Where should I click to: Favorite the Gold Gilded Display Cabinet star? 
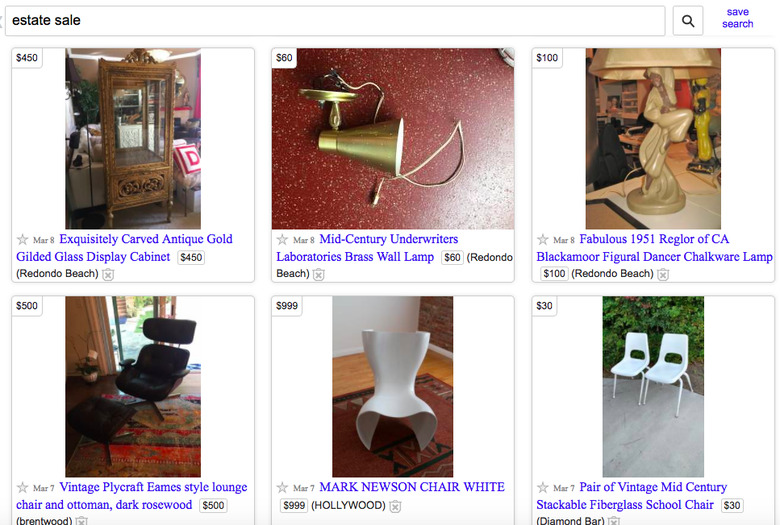click(22, 240)
